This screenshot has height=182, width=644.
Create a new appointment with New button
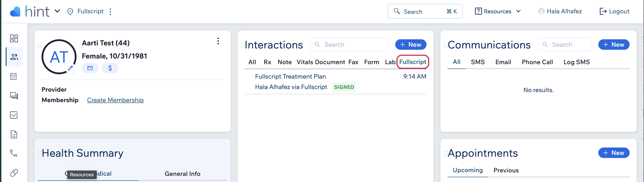coord(613,153)
